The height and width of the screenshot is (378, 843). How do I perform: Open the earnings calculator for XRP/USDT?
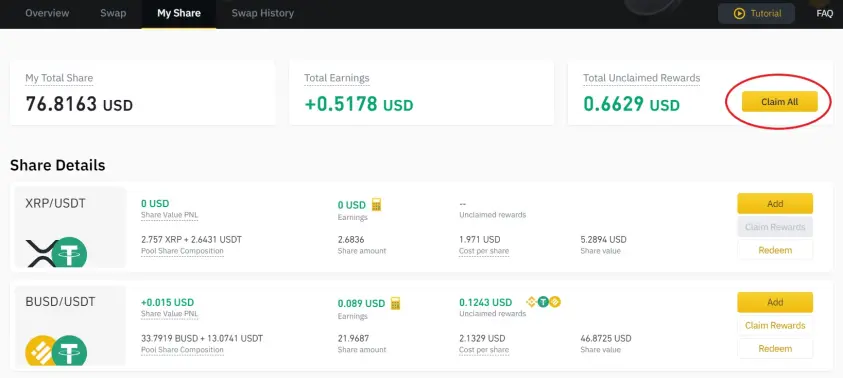tap(376, 204)
